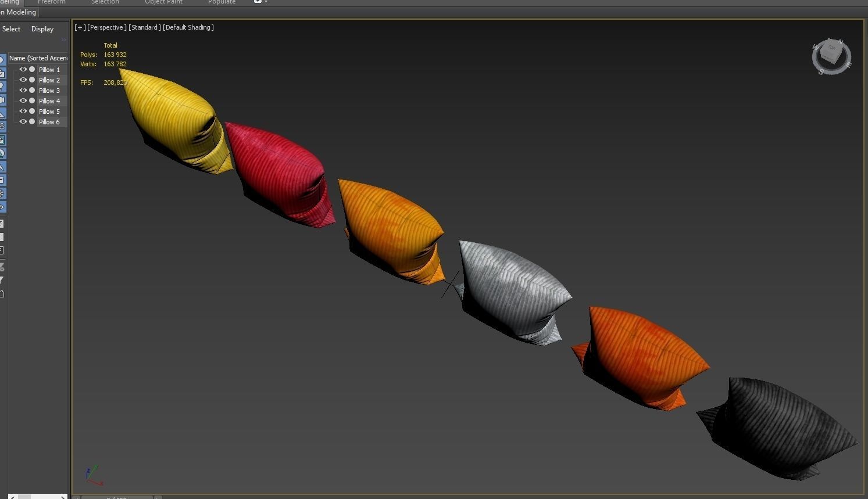Toggle the round dot icon next to Pillow 2
Viewport: 868px width, 499px height.
click(32, 80)
